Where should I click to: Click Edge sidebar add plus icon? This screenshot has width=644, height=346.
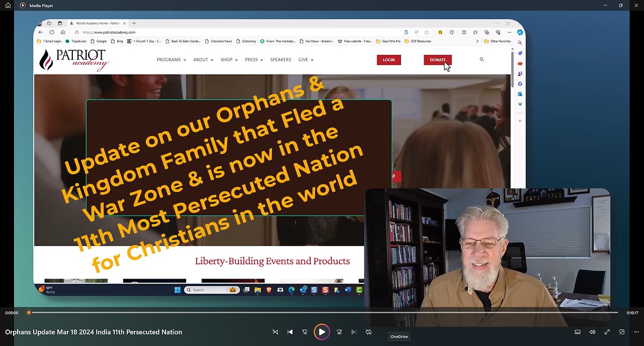tap(520, 121)
